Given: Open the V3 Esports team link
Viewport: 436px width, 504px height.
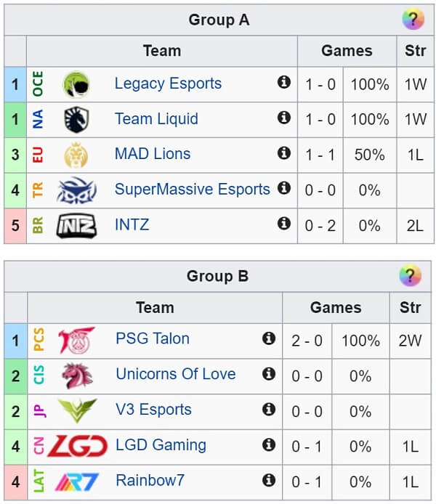Looking at the screenshot, I should click(153, 410).
